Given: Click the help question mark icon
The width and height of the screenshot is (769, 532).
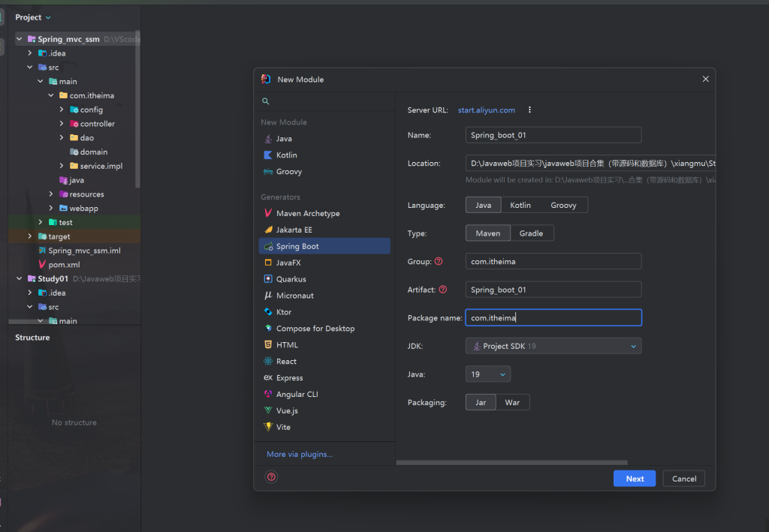Looking at the screenshot, I should pos(271,477).
